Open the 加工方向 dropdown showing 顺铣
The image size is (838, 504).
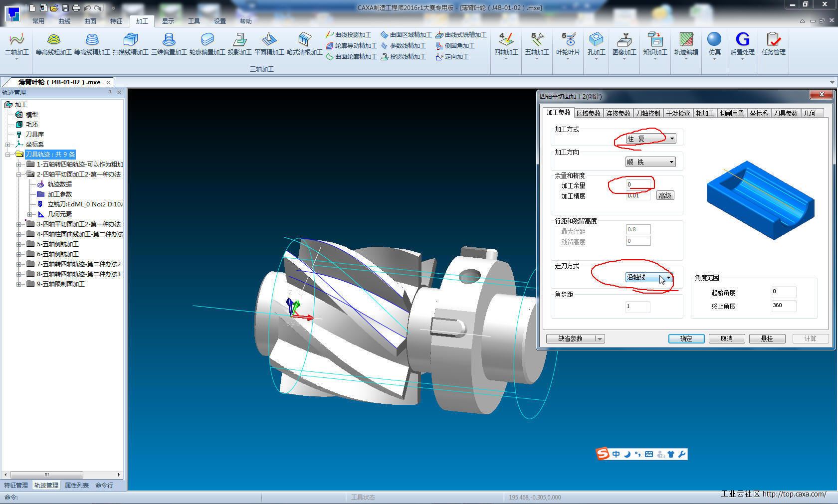point(650,162)
